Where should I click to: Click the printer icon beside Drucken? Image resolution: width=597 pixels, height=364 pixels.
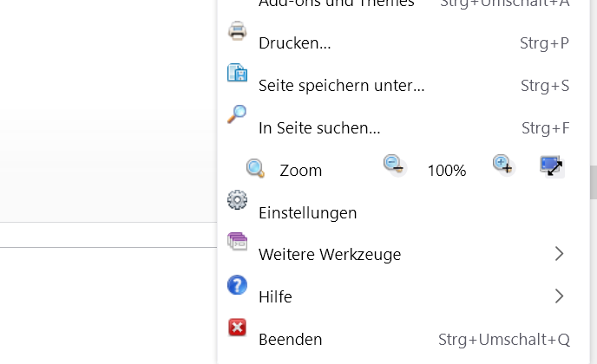237,32
